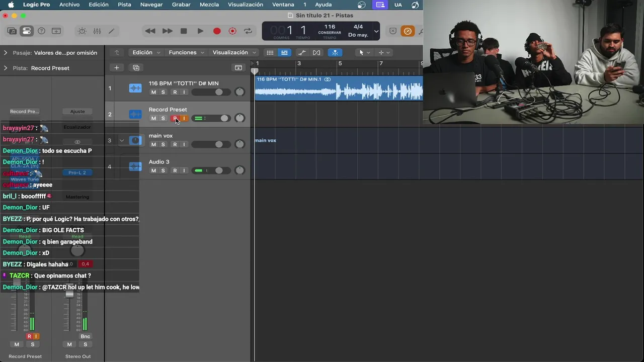The height and width of the screenshot is (362, 644).
Task: Toggle the Inspector panel button
Action: [x=27, y=31]
